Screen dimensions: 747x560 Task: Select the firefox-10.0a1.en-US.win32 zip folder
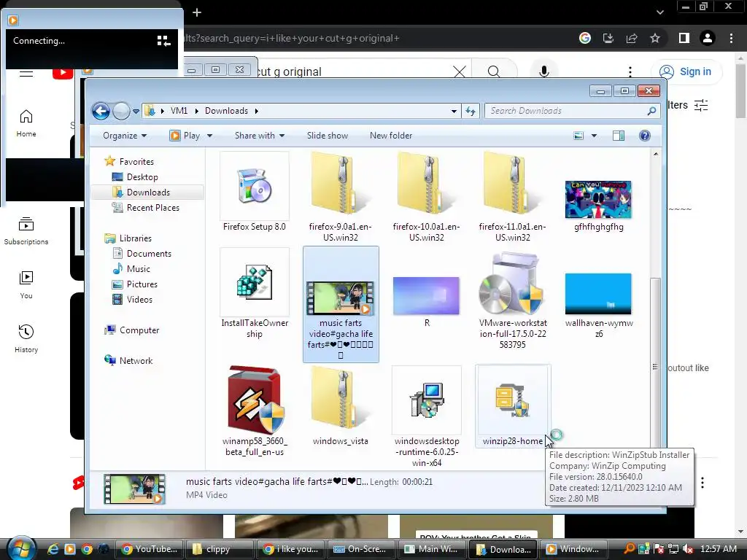(426, 196)
